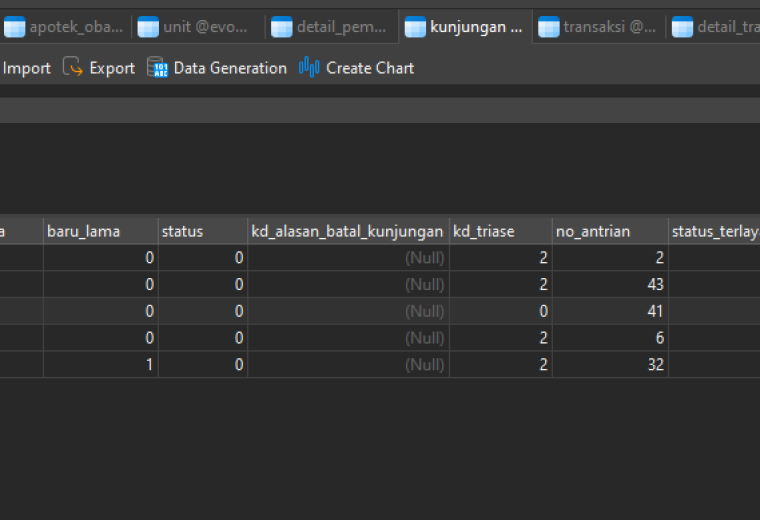Click the baru_lama cell showing 1
Screen dimensions: 760x520
point(101,364)
